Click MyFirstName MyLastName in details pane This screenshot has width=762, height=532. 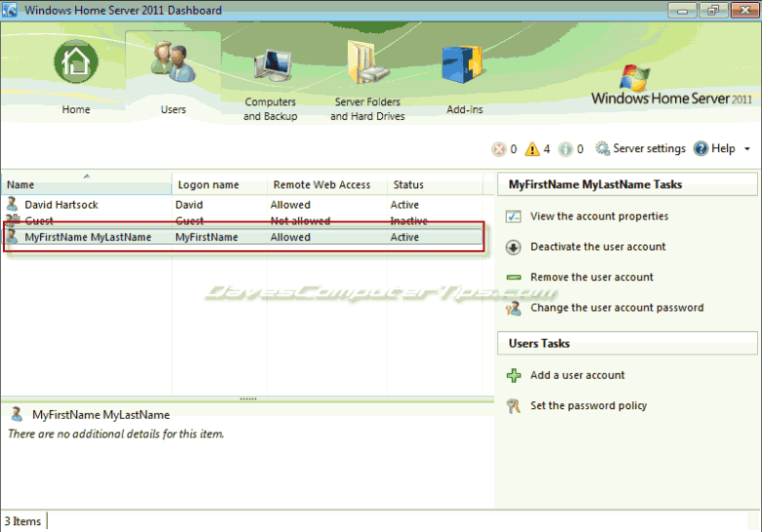(x=101, y=415)
